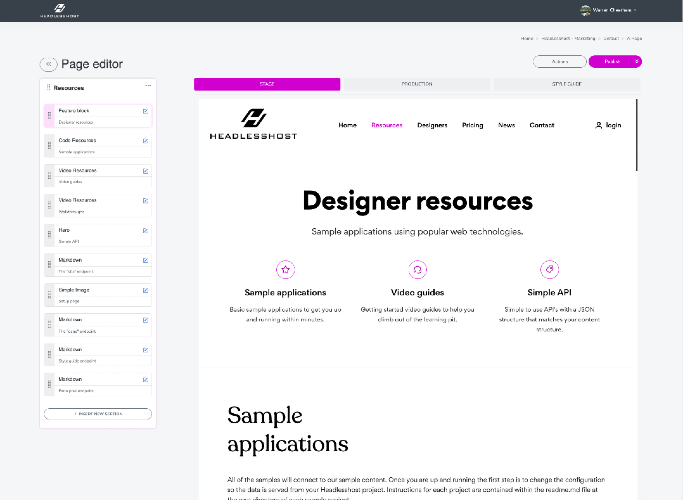Click the drag handle of the last Markdown section

49,385
